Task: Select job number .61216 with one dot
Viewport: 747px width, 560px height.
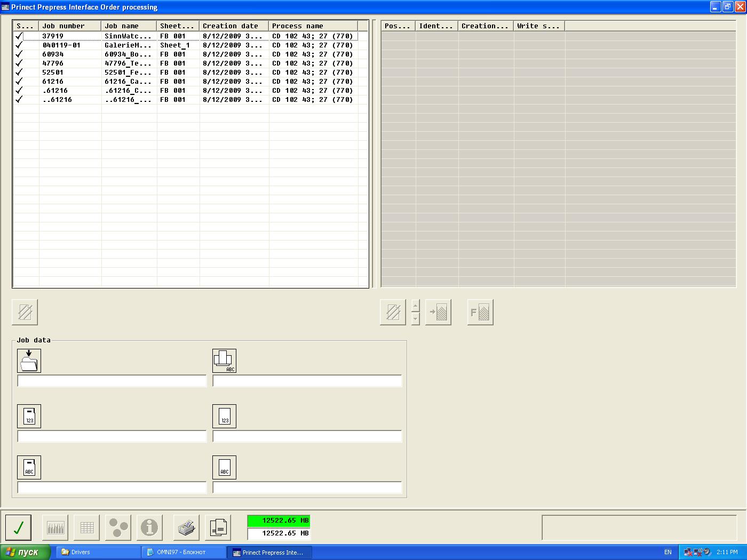Action: click(55, 91)
